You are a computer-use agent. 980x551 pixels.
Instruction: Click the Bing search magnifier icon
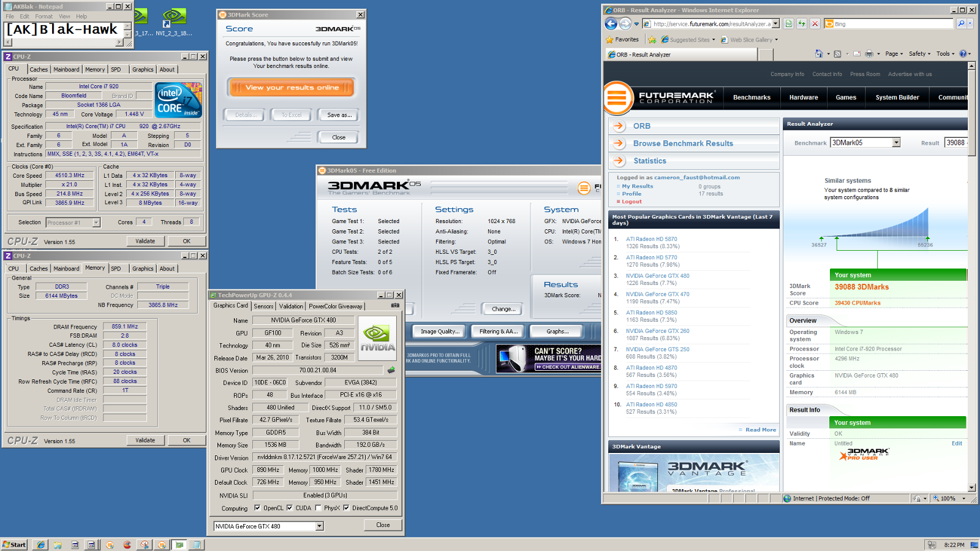pos(960,23)
